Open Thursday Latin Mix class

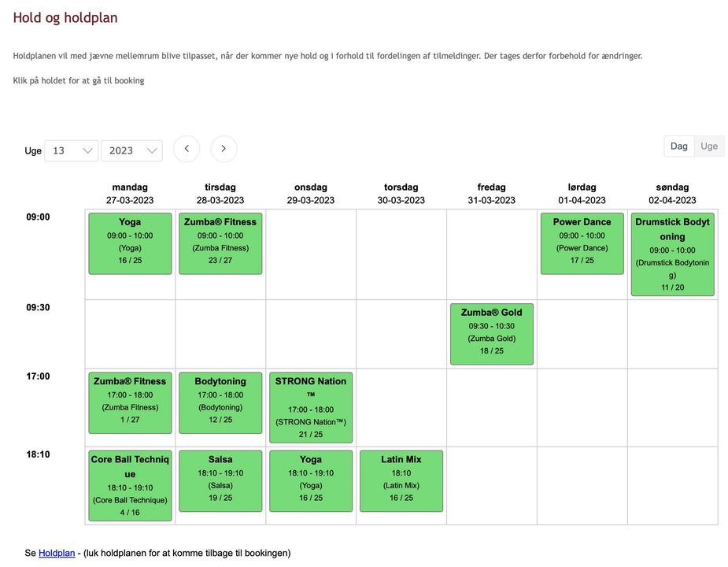(401, 480)
